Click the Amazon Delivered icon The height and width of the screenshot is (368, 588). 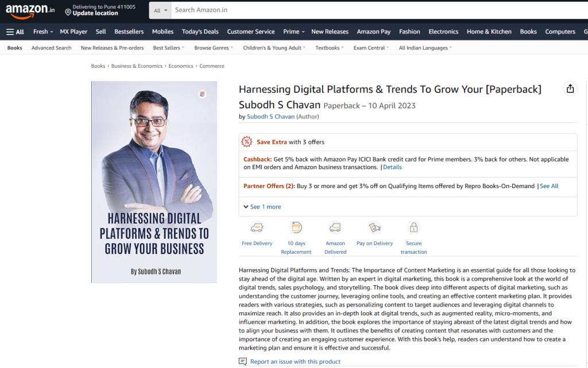click(335, 228)
